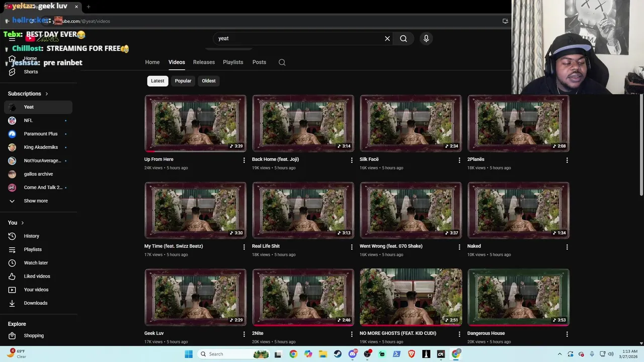Open Liked videos in the sidebar
The width and height of the screenshot is (644, 362).
coord(38,276)
